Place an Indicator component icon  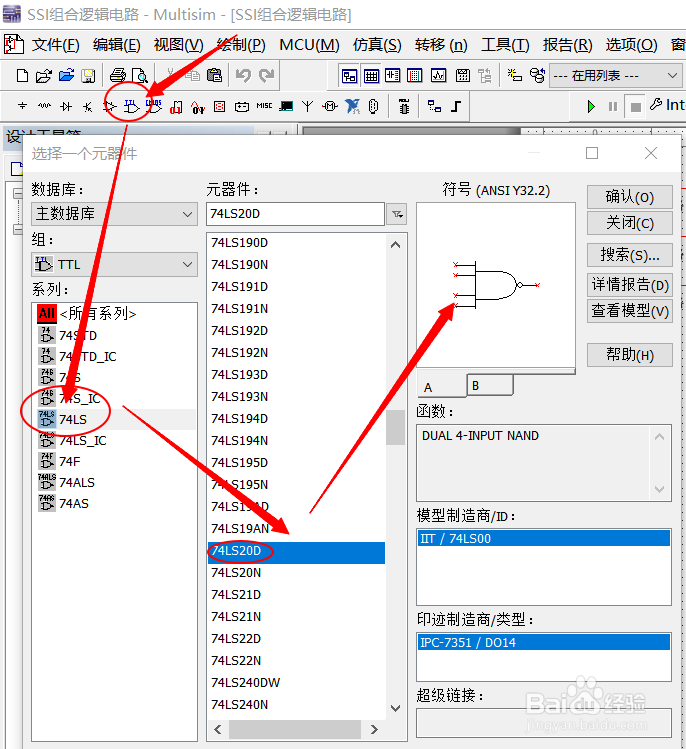220,106
